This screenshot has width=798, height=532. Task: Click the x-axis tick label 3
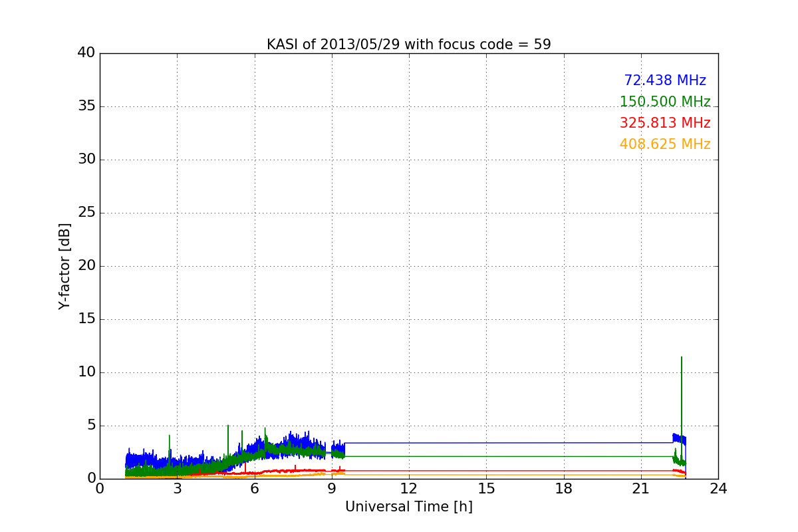177,489
